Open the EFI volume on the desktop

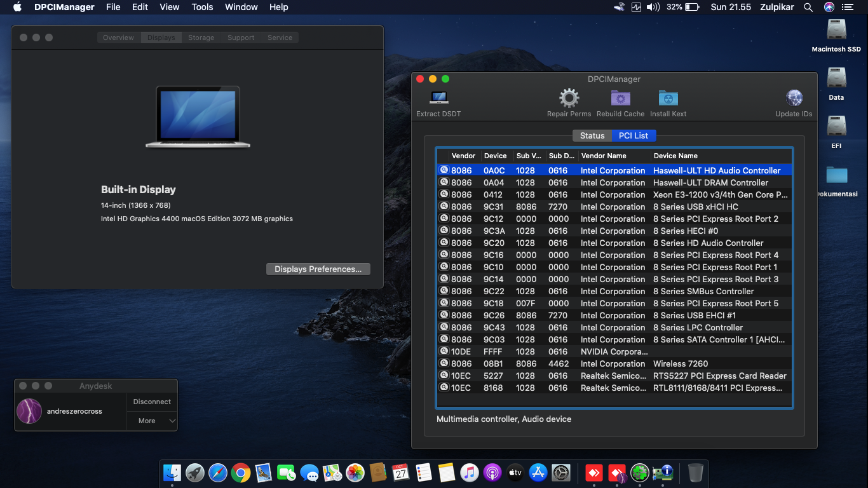click(836, 127)
